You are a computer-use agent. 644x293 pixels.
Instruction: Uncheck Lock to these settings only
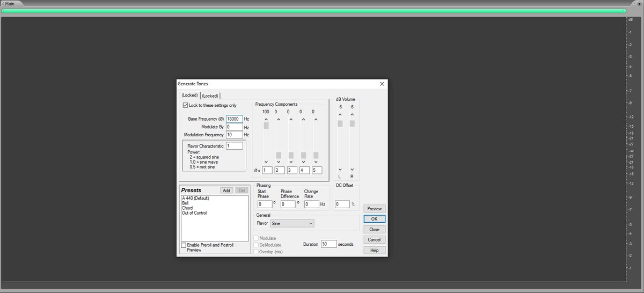click(x=186, y=105)
